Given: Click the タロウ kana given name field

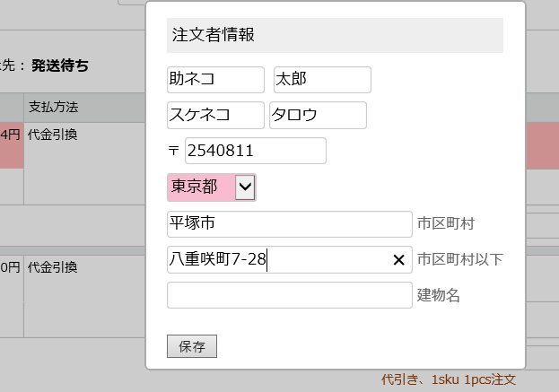Looking at the screenshot, I should click(x=318, y=116).
